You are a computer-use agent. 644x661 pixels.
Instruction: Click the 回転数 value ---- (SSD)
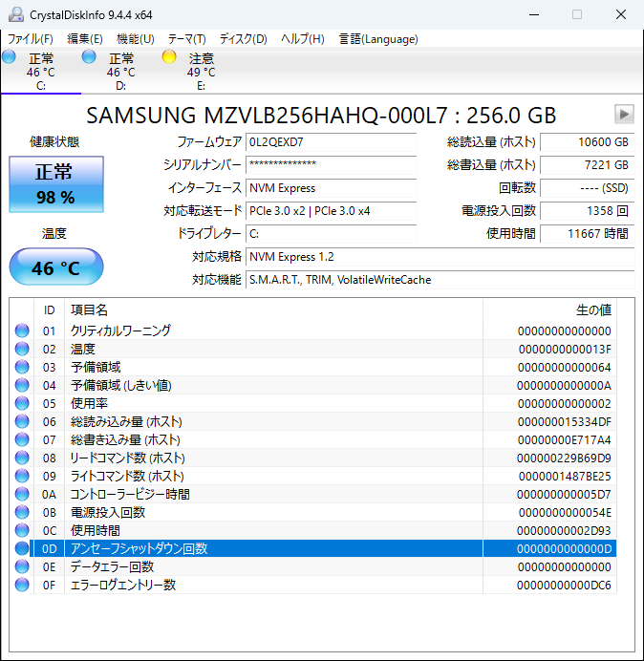coord(587,188)
